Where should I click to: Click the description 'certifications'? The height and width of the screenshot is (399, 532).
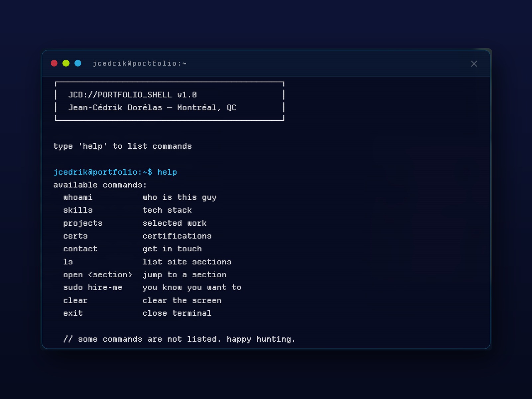177,236
